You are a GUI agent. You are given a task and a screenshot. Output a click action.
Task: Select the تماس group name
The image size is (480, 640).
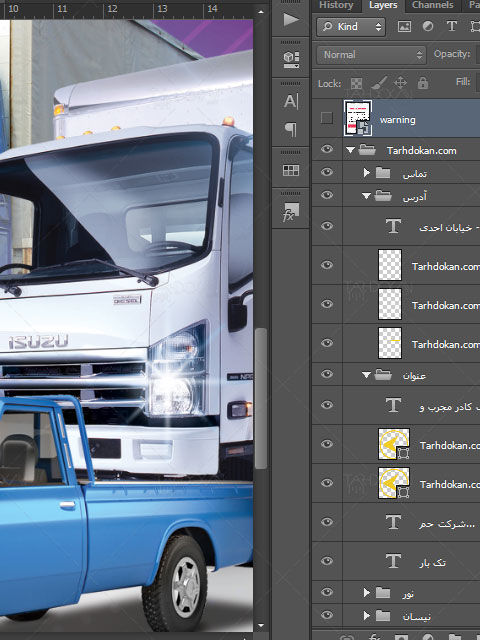point(415,174)
